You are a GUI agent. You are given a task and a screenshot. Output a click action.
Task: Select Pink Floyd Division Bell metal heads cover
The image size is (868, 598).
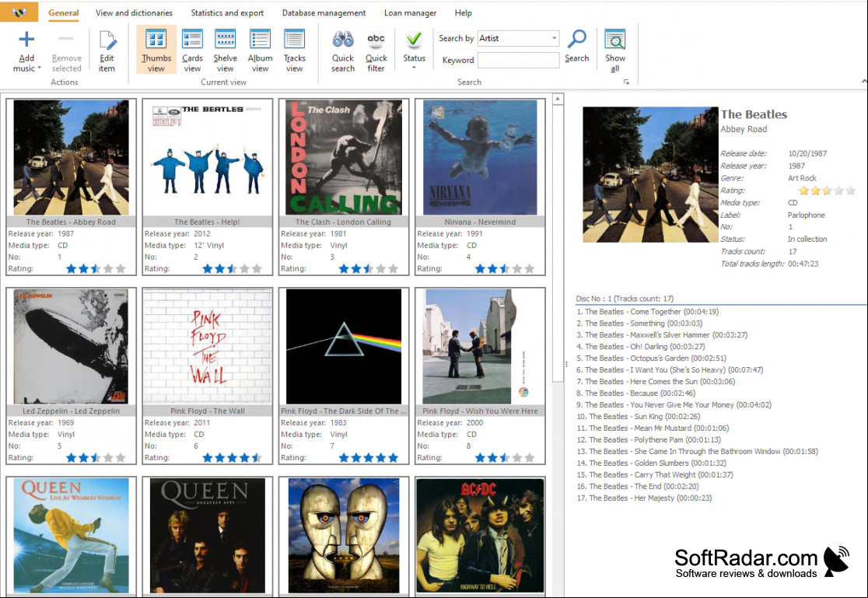click(x=344, y=536)
